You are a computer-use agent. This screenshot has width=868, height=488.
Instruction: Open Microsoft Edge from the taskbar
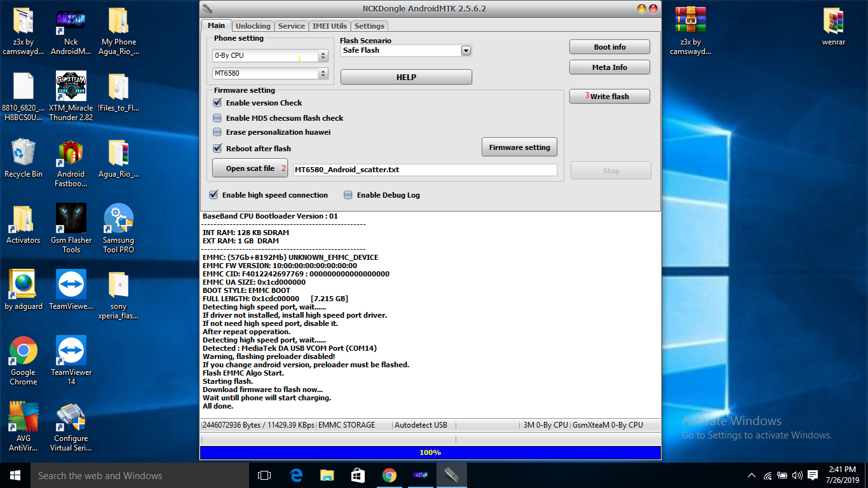[x=296, y=475]
